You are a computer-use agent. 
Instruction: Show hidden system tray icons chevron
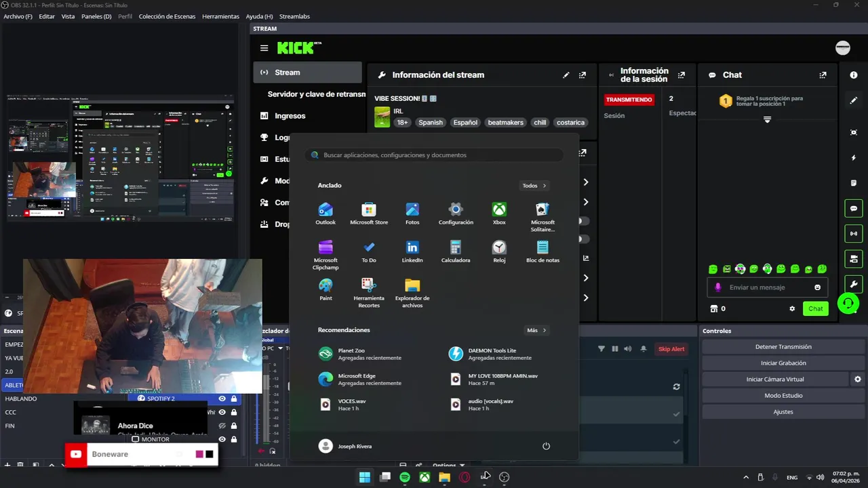click(x=746, y=477)
